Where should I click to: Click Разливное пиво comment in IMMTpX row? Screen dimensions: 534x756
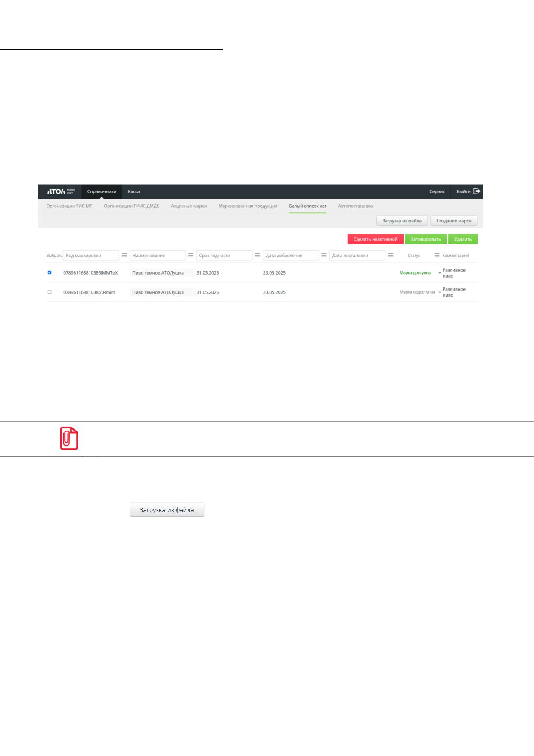454,273
